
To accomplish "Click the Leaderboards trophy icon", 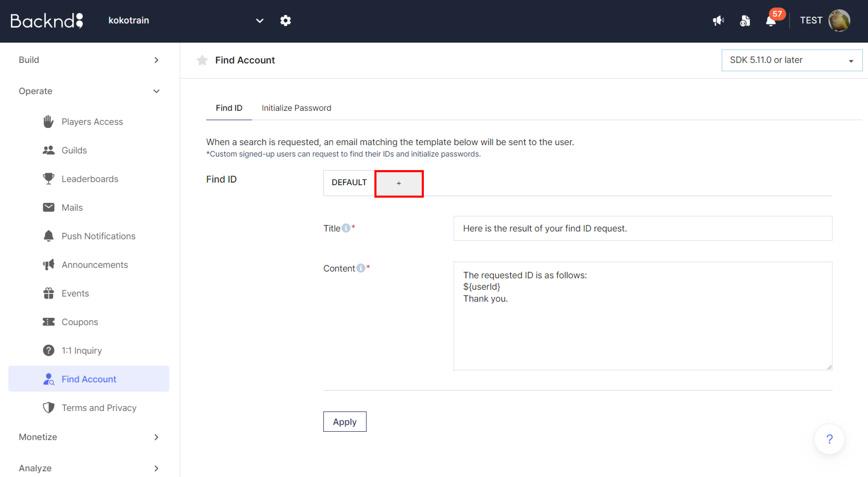I will click(x=49, y=179).
